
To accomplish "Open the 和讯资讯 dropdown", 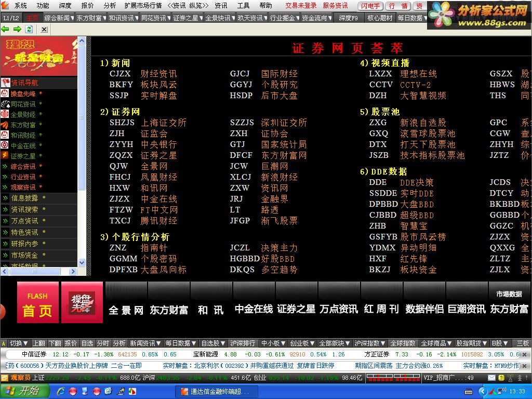I will pyautogui.click(x=123, y=18).
